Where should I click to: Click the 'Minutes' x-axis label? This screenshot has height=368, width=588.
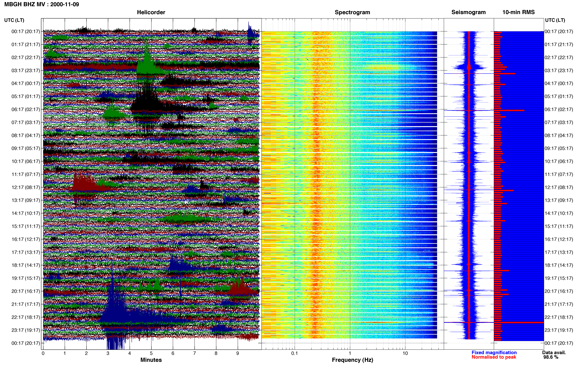point(151,360)
